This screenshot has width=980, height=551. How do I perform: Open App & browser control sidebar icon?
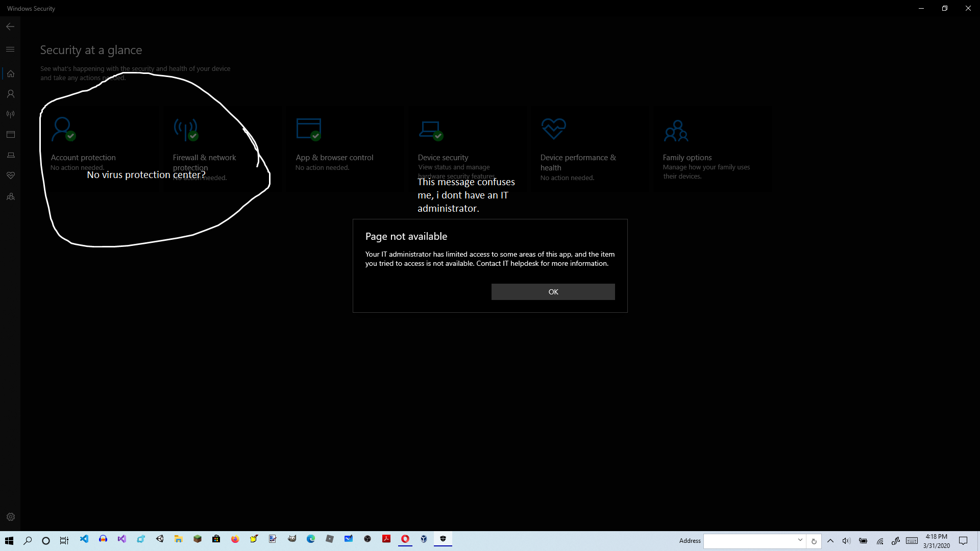click(10, 135)
